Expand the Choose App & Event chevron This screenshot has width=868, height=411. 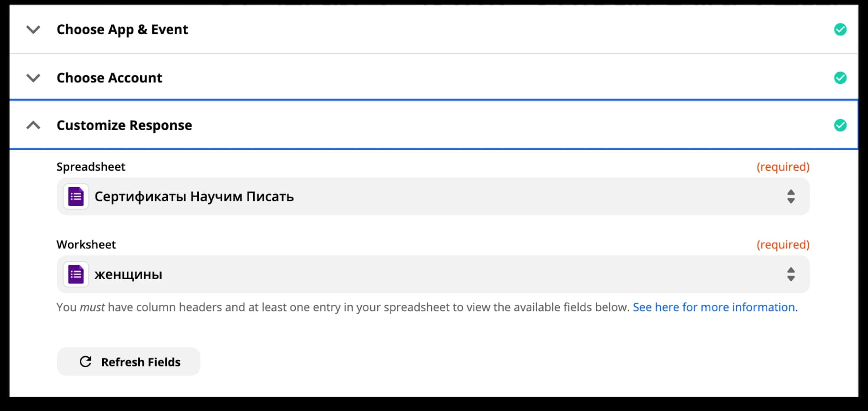(33, 30)
